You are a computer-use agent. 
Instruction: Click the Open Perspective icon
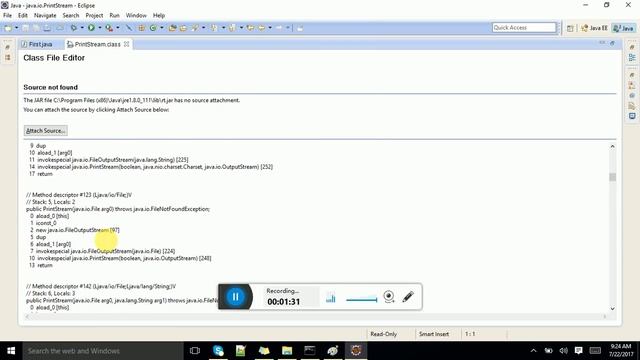pyautogui.click(x=570, y=28)
